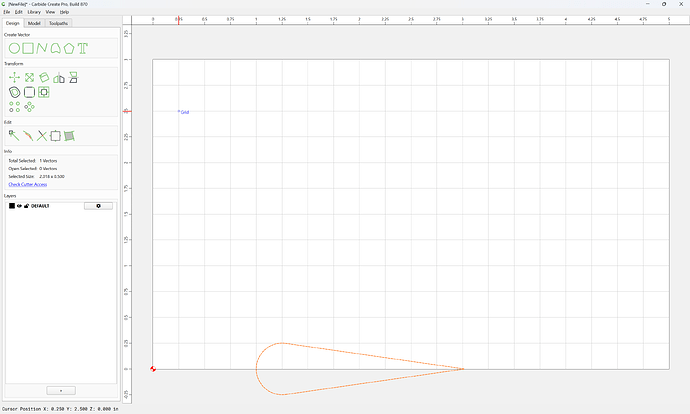The width and height of the screenshot is (690, 414).
Task: Click the Open Selected 0 Vectors value
Action: pyautogui.click(x=48, y=169)
